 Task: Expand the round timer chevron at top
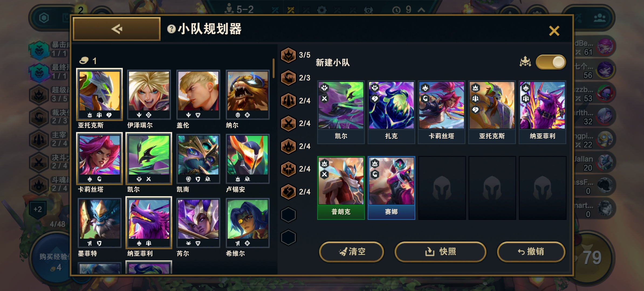click(421, 10)
